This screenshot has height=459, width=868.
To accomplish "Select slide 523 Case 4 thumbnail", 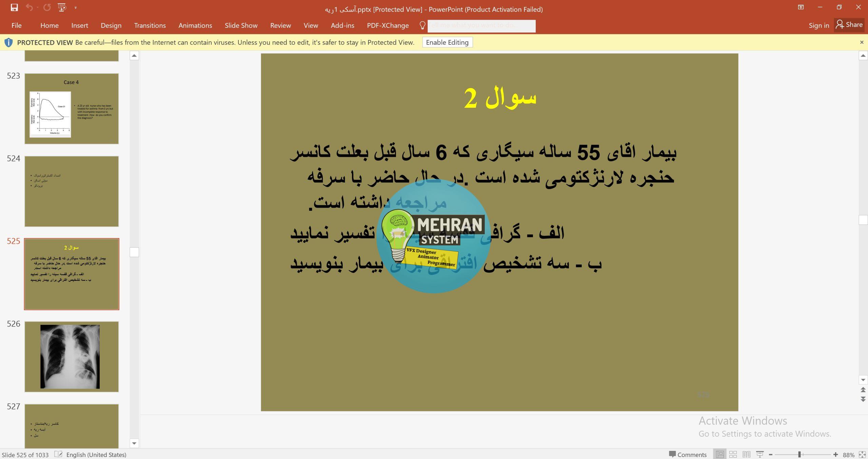I will (72, 109).
